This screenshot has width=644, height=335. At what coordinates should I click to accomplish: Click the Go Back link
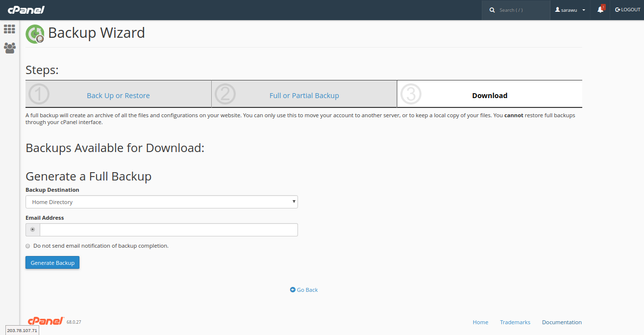coord(304,290)
